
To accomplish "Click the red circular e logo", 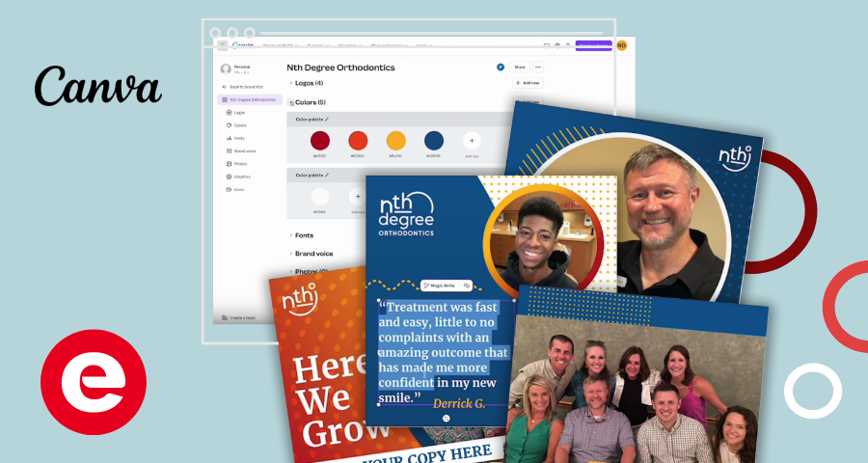I will click(x=94, y=382).
